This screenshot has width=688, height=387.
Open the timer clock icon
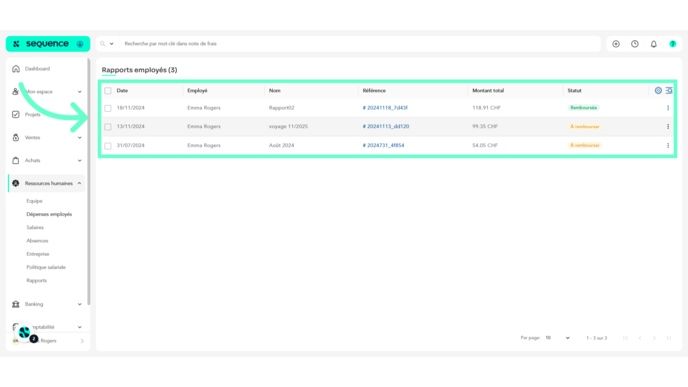click(635, 44)
